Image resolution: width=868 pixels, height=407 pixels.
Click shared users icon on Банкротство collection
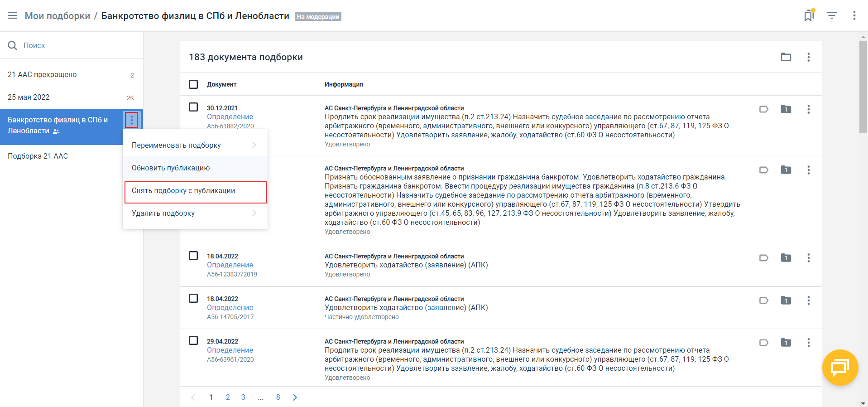point(56,131)
